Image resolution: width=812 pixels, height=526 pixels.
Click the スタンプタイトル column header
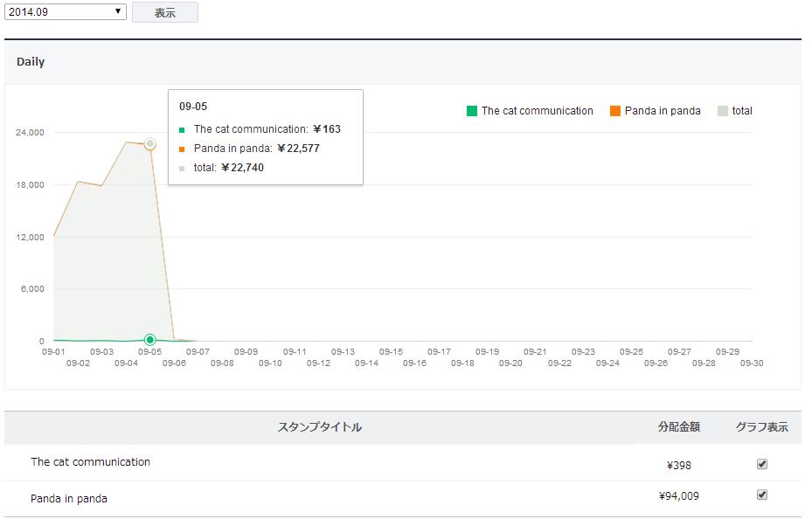[320, 427]
